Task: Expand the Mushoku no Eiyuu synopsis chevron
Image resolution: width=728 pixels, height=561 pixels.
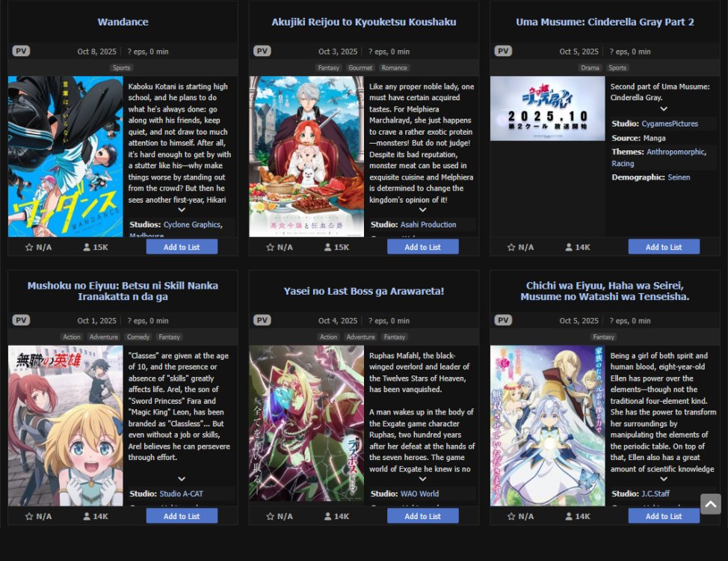Action: [182, 479]
